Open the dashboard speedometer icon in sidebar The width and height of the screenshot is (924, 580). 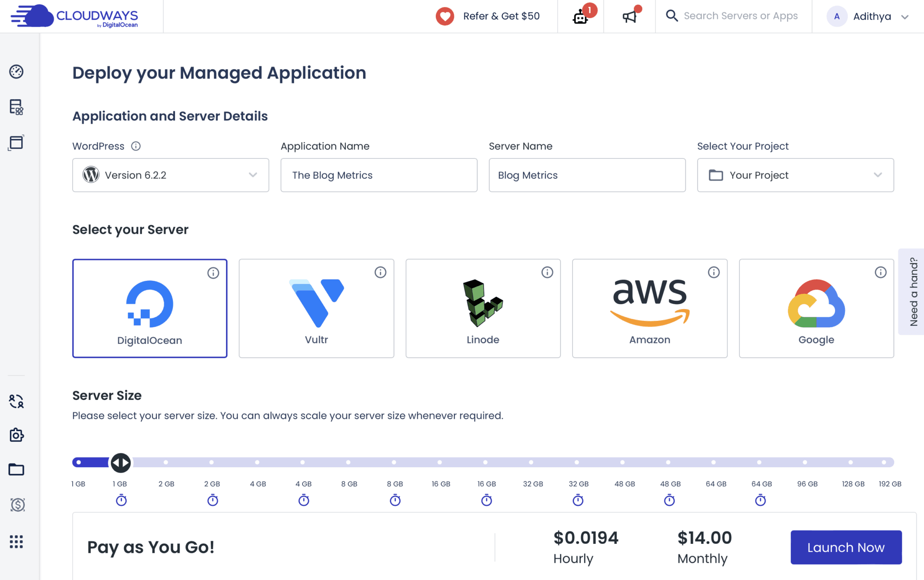pyautogui.click(x=16, y=71)
